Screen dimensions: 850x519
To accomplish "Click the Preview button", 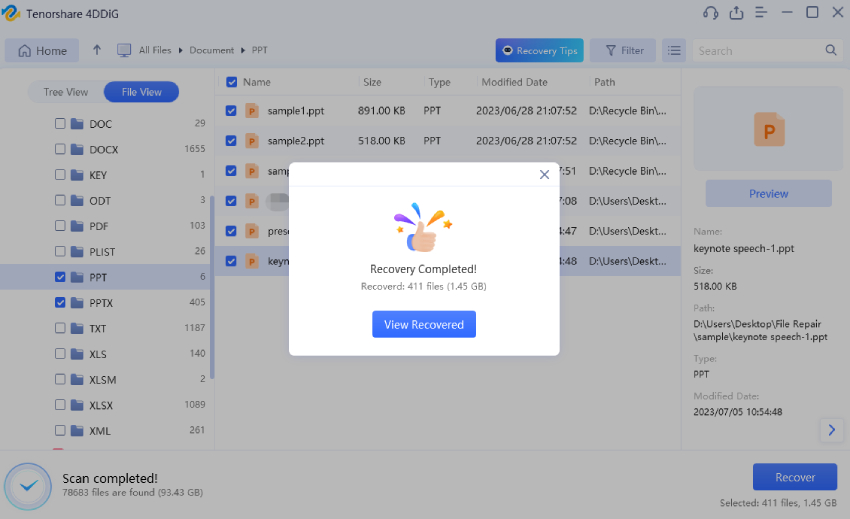I will point(769,194).
